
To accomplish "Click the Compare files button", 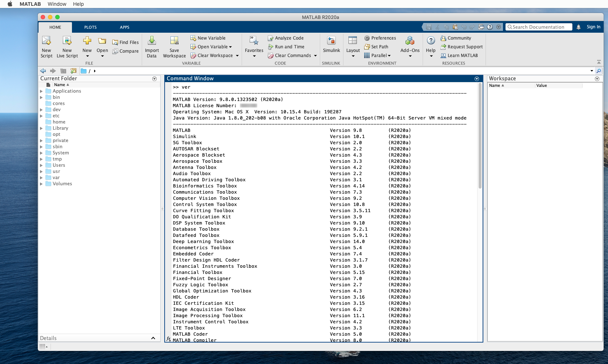I will pyautogui.click(x=125, y=51).
